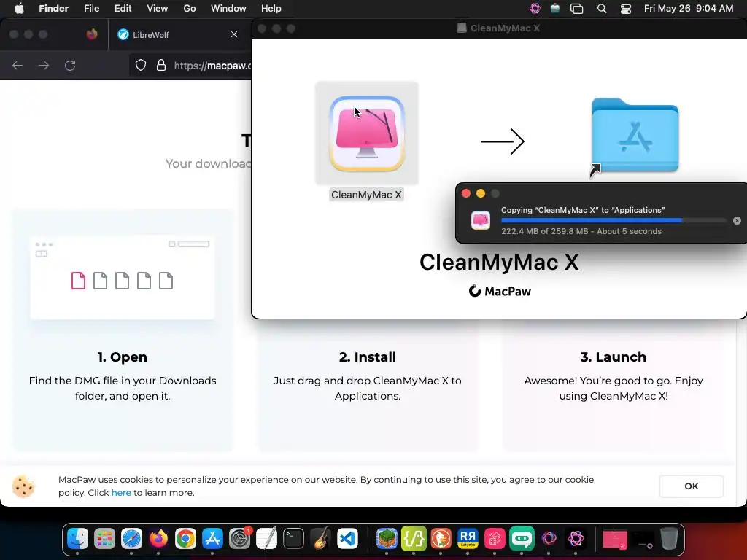
Task: Open GarageBand from the Dock
Action: [321, 539]
